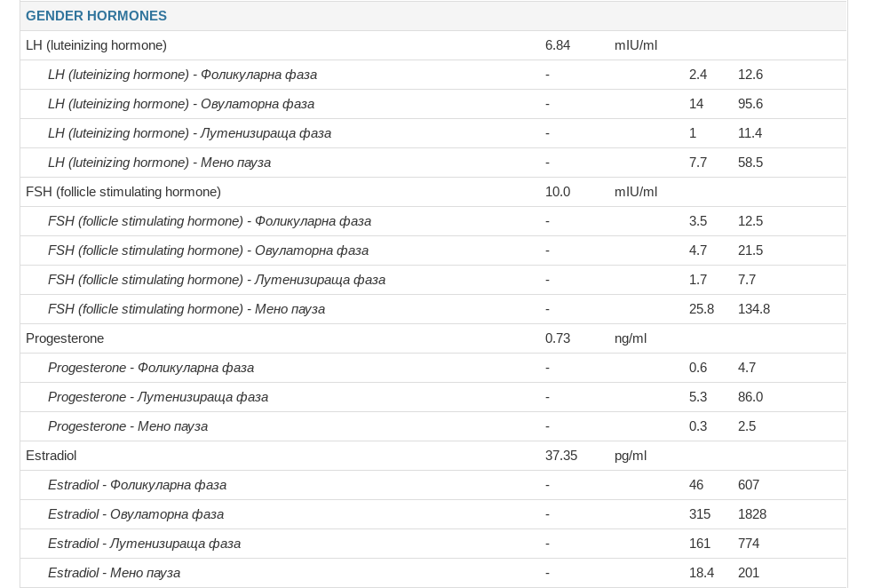Screen dimensions: 873x588
Task: Click the FSH result value 10.0
Action: click(558, 192)
